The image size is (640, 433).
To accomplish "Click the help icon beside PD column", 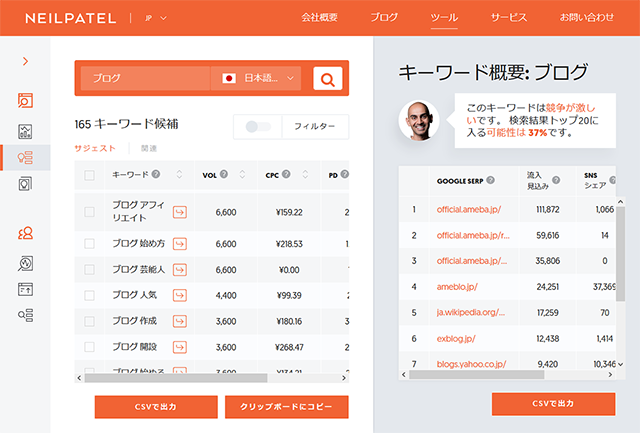I will [x=344, y=174].
